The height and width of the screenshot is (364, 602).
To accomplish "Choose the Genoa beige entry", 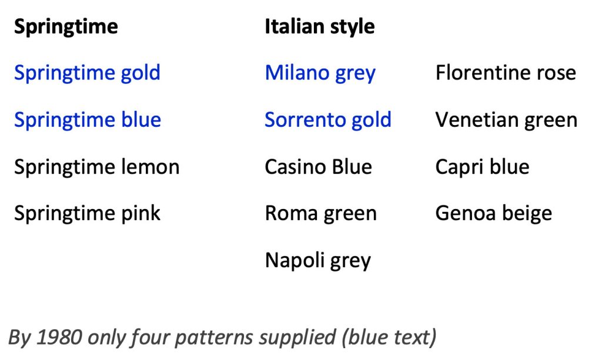I will [493, 213].
